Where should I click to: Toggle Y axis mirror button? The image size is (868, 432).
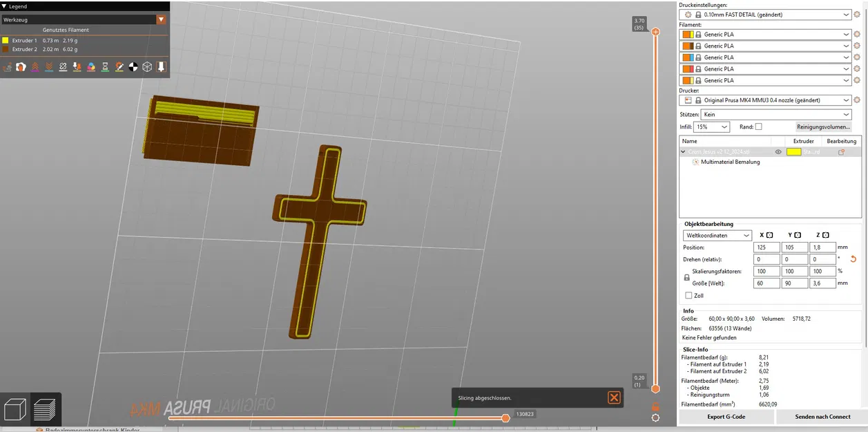coord(798,235)
